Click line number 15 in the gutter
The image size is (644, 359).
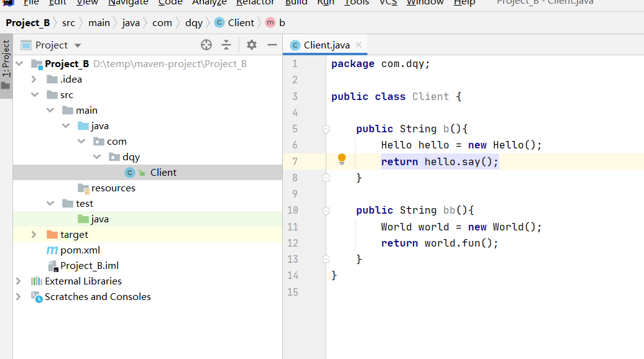(293, 292)
